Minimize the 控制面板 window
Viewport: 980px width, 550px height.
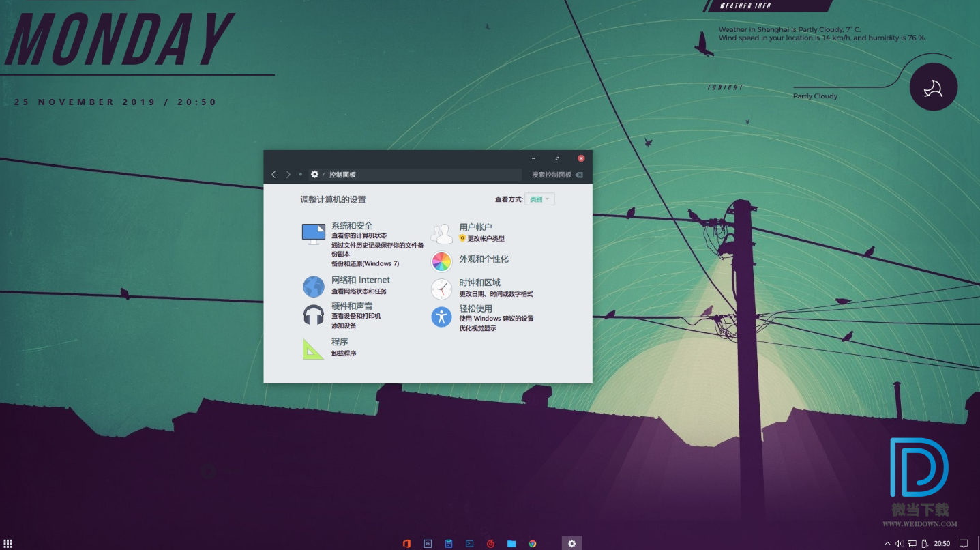pos(533,158)
